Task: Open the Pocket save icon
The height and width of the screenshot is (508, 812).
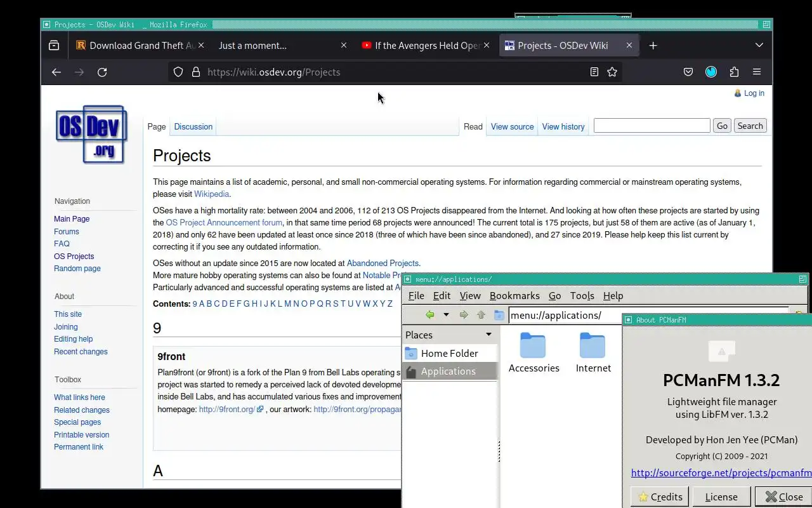Action: pos(688,72)
